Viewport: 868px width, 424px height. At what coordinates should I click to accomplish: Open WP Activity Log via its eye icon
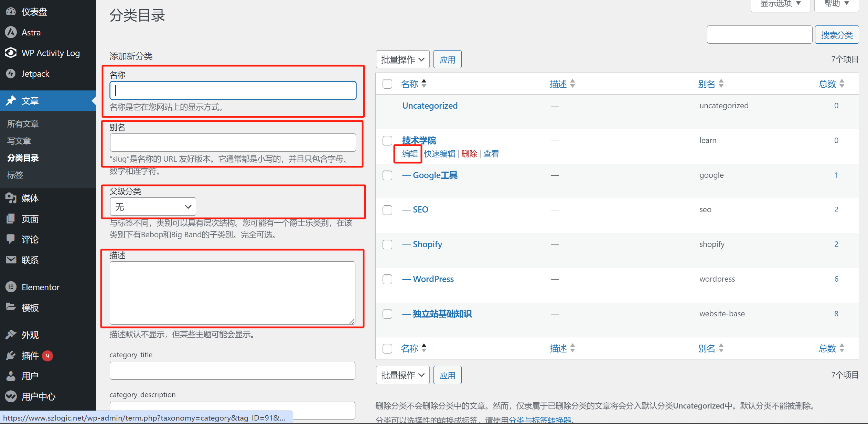pos(11,53)
